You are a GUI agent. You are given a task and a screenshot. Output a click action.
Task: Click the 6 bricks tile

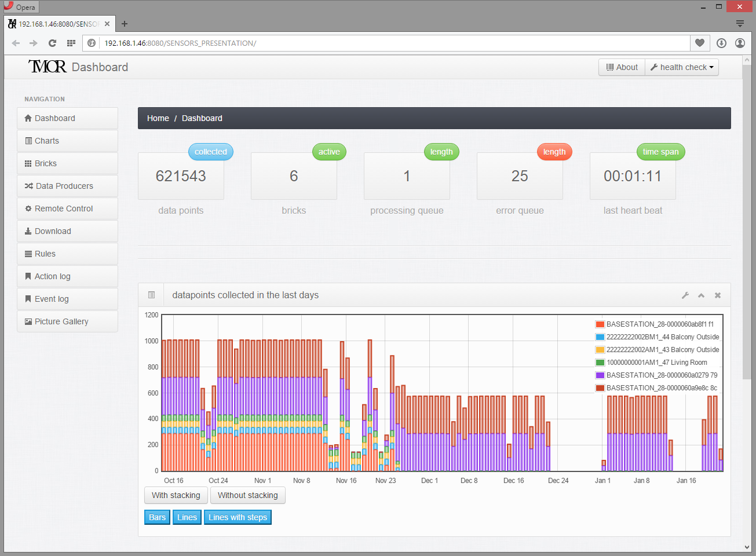(x=294, y=176)
